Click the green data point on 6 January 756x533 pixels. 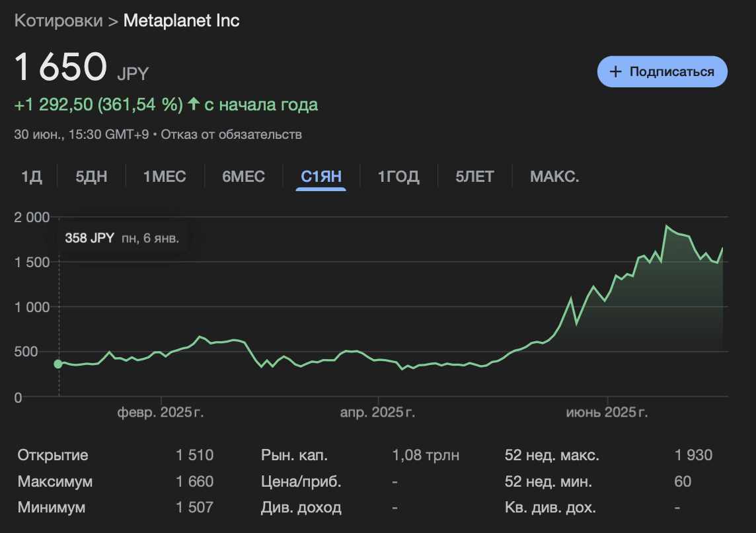[58, 364]
